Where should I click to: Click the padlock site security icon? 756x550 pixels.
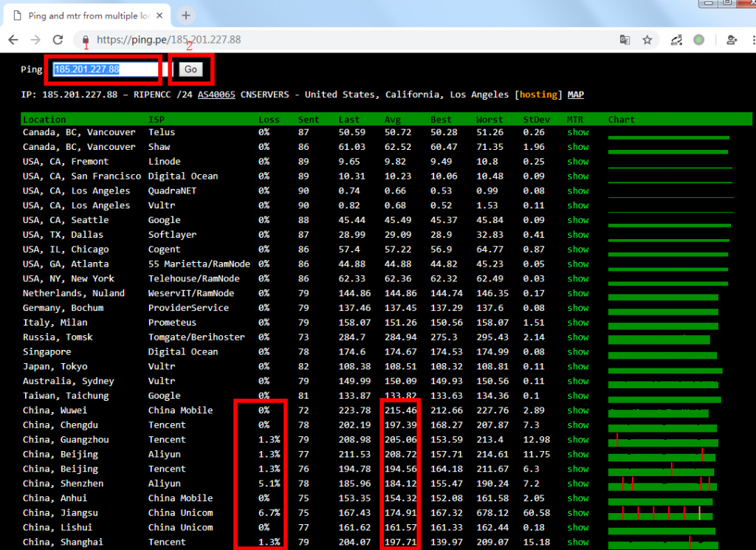(86, 40)
